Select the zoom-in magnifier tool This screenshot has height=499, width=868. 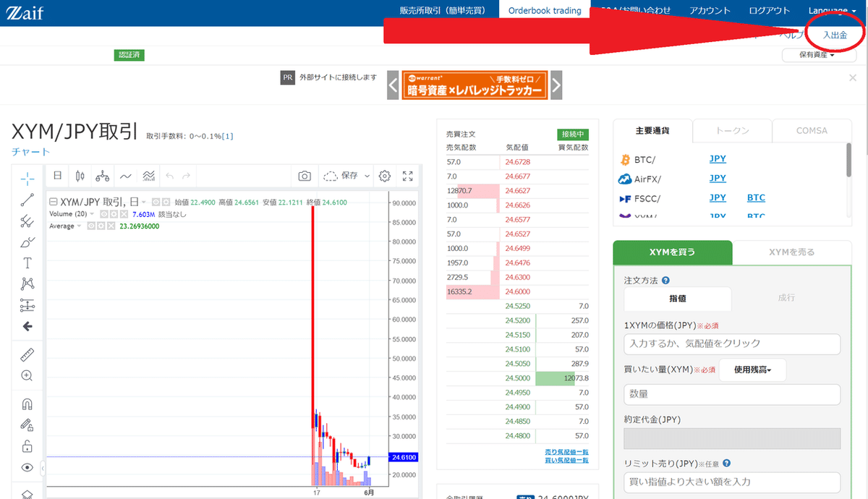click(27, 375)
